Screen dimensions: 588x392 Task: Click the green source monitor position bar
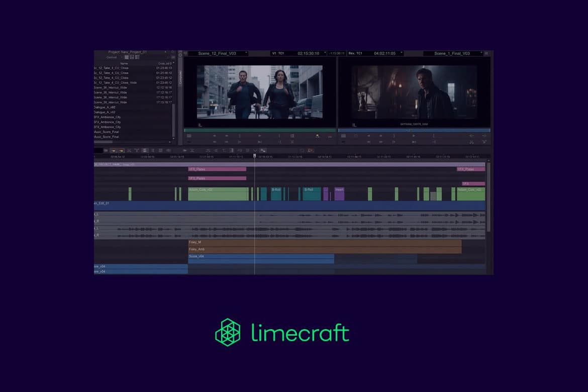(x=259, y=130)
